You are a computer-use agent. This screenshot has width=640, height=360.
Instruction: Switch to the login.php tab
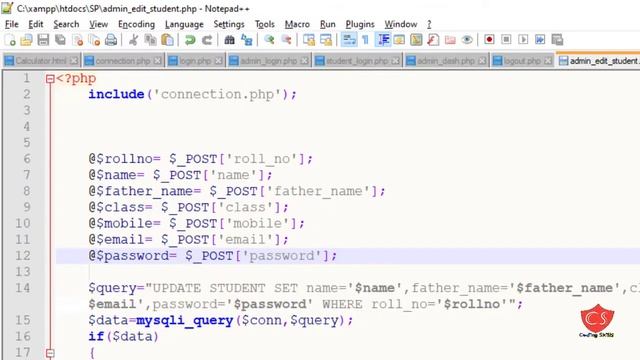195,61
